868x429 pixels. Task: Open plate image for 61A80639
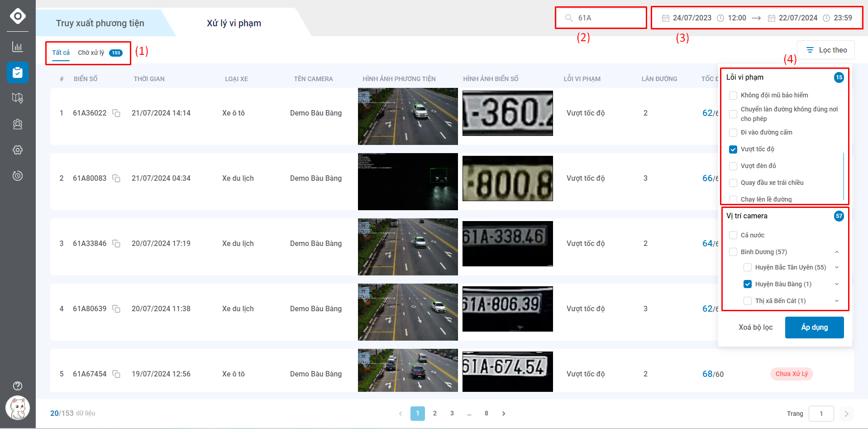click(x=508, y=309)
